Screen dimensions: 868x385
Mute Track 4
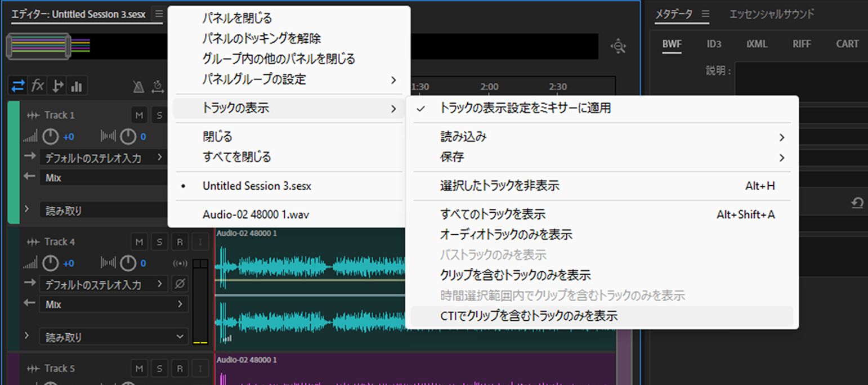[x=139, y=242]
